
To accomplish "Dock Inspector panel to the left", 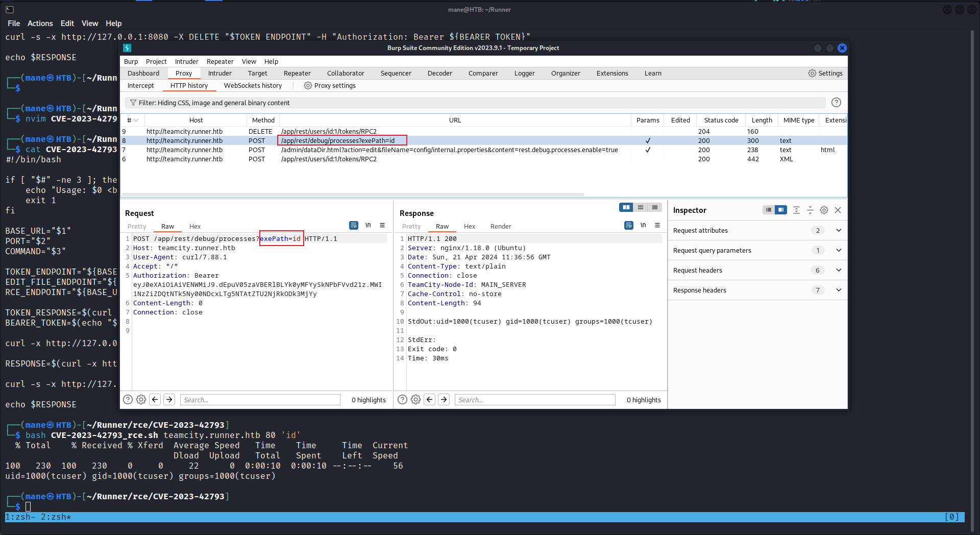I will coord(768,210).
